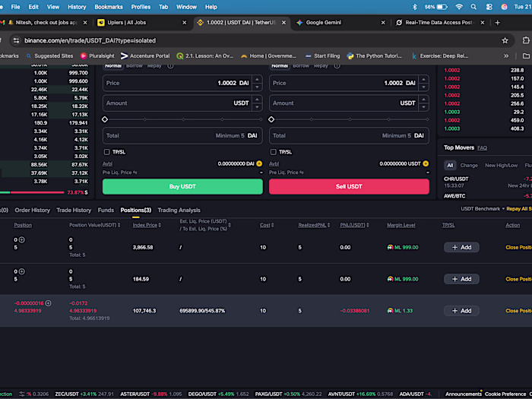Click the sell Amount USDT input field
This screenshot has width=532, height=399.
pyautogui.click(x=345, y=103)
